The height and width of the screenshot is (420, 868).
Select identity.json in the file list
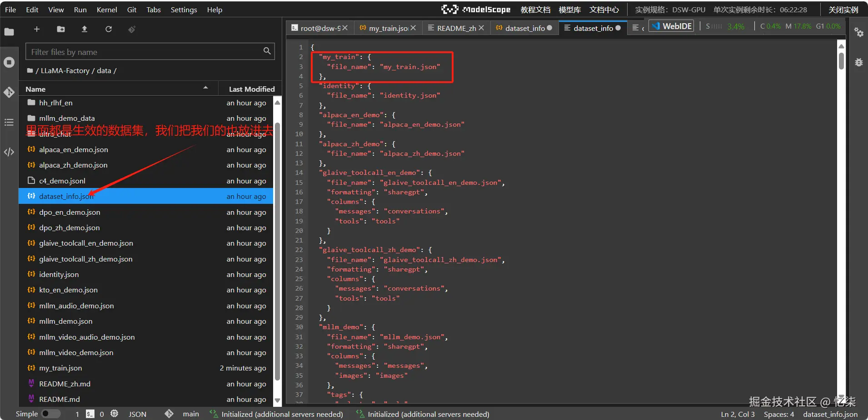pos(145,274)
